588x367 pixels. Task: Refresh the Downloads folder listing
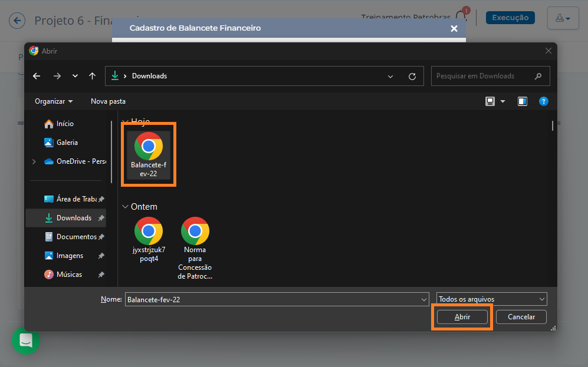click(x=412, y=77)
